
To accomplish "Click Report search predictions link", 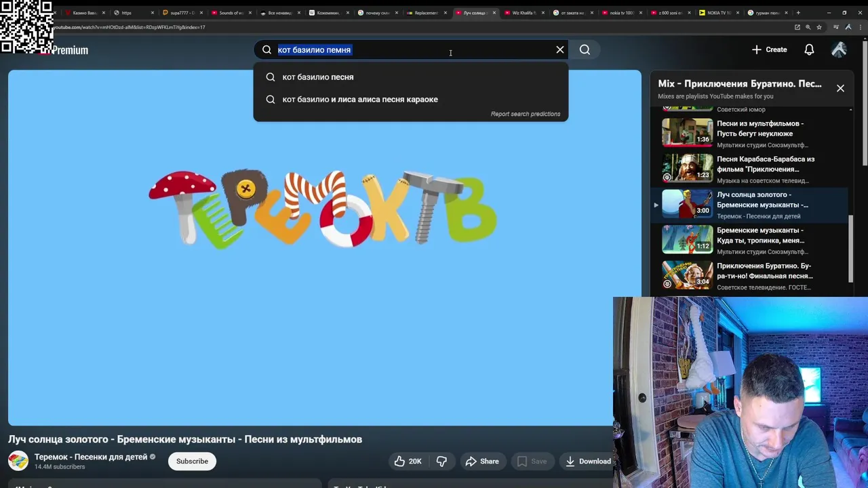I will point(526,114).
